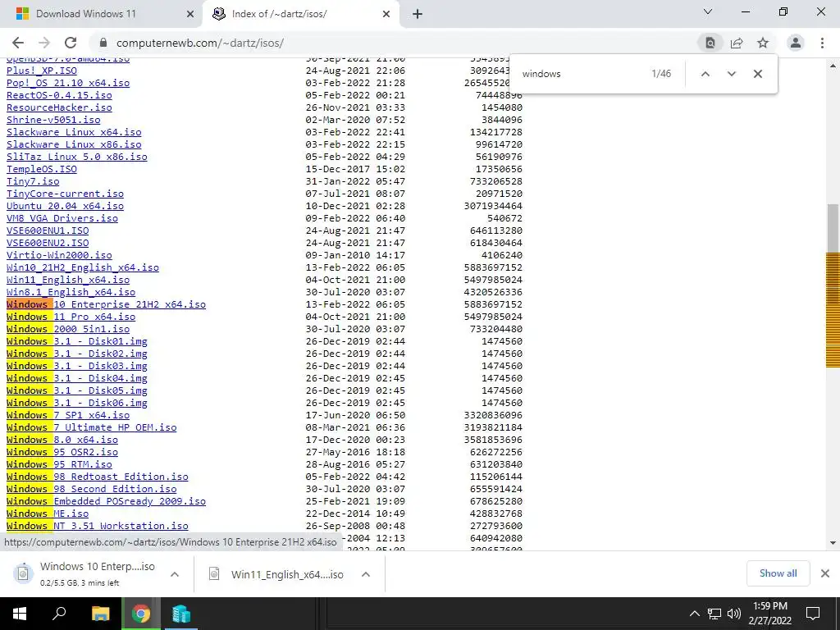Open volume control in tray

pos(734,614)
